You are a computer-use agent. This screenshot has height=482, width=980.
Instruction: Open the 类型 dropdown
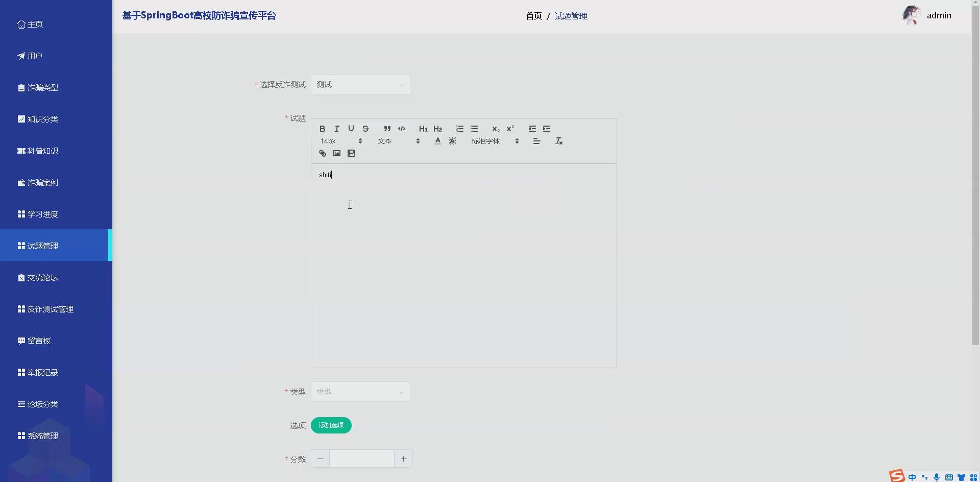[x=360, y=392]
